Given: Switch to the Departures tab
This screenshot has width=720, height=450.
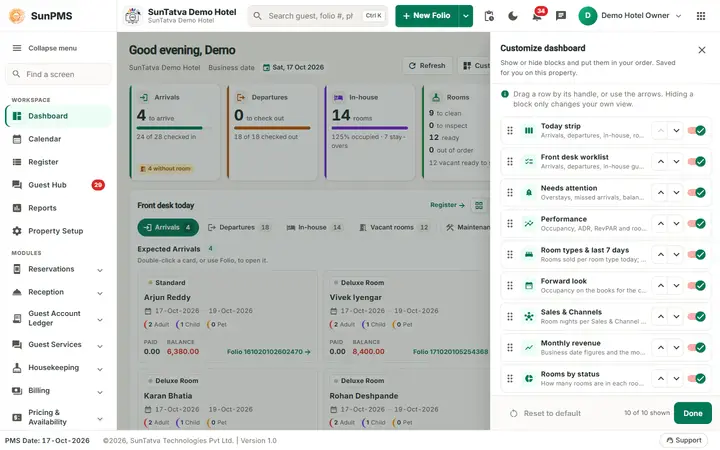Looking at the screenshot, I should pos(239,227).
